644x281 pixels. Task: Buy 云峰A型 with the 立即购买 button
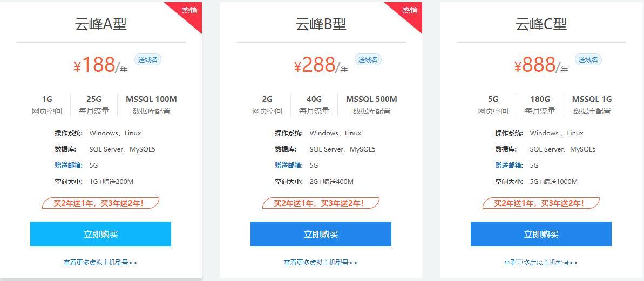[x=100, y=234]
